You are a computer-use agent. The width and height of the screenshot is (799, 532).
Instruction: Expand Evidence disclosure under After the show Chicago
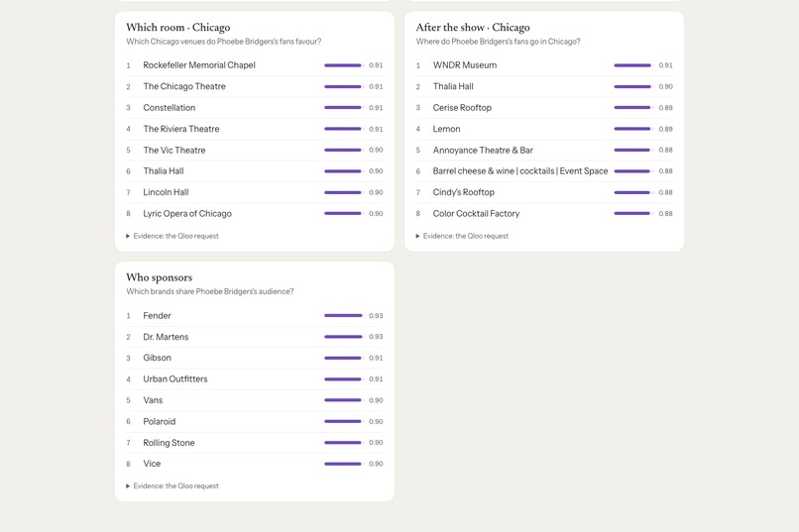pyautogui.click(x=462, y=236)
